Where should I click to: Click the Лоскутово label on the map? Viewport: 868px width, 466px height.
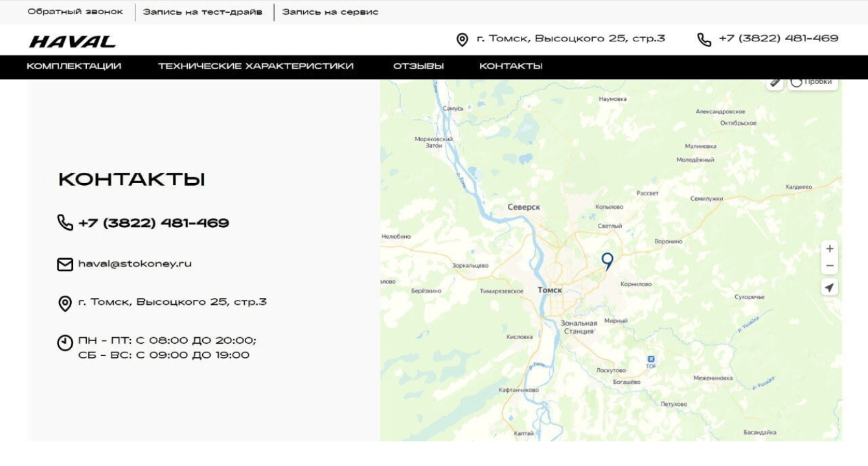[x=611, y=370]
